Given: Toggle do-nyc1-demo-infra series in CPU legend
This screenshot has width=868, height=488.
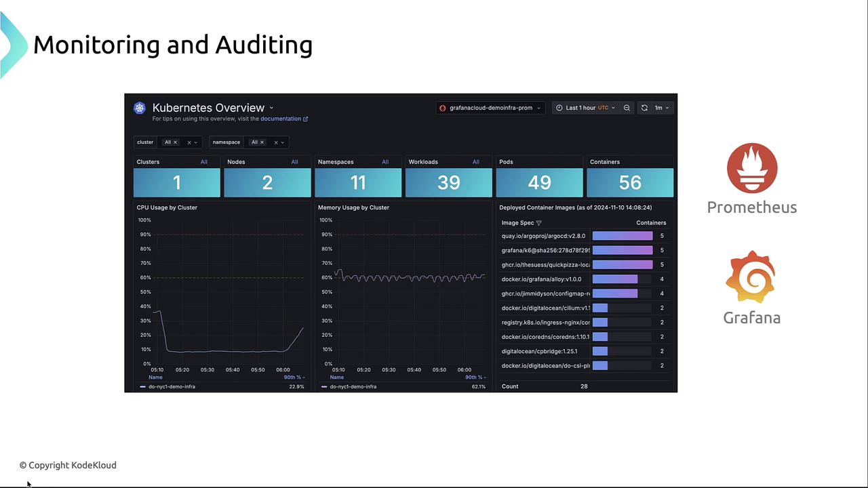Looking at the screenshot, I should pyautogui.click(x=172, y=387).
